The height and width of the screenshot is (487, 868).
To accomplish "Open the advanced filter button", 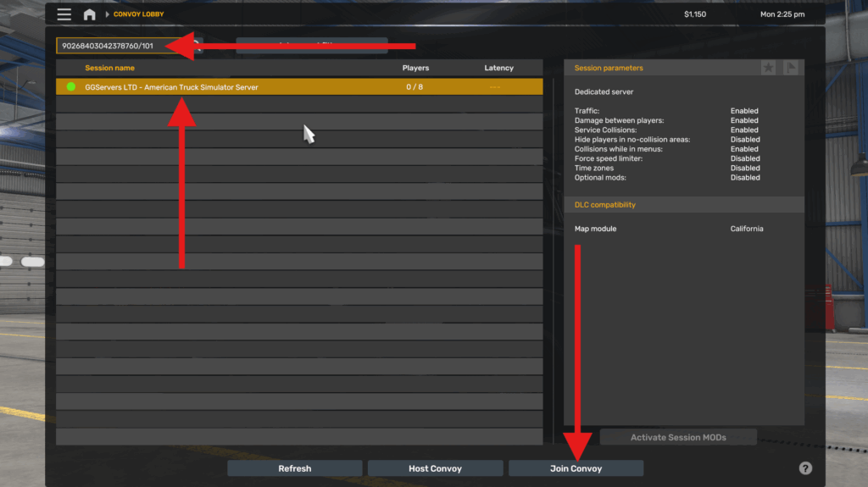I will 311,46.
